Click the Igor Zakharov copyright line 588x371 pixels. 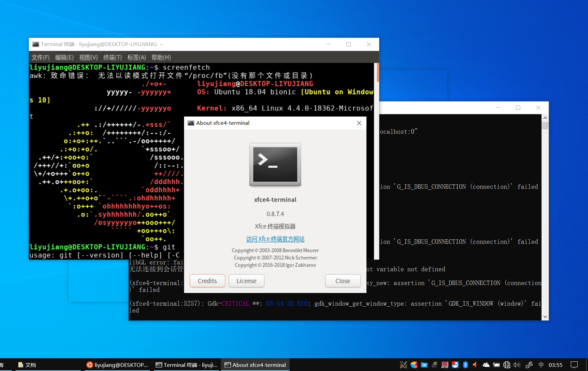(275, 265)
